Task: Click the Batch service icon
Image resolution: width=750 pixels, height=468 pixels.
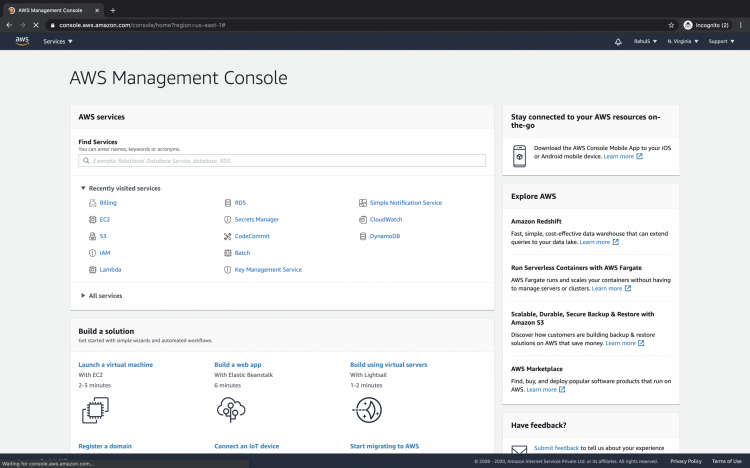Action: tap(228, 253)
